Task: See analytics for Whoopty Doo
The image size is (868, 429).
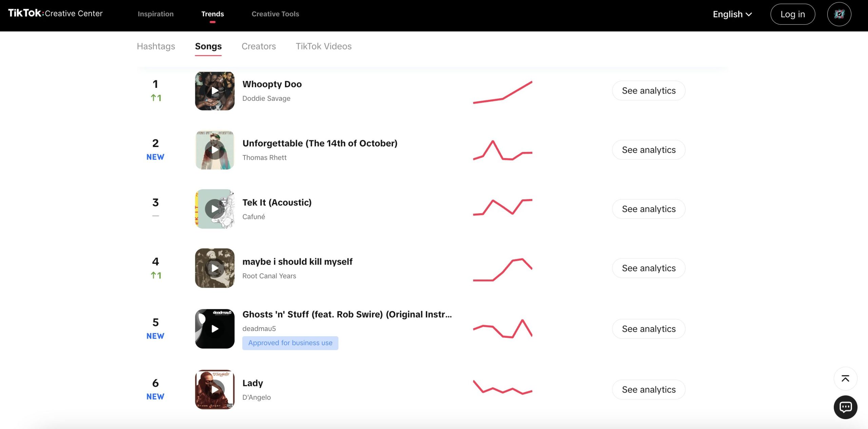Action: pyautogui.click(x=648, y=91)
